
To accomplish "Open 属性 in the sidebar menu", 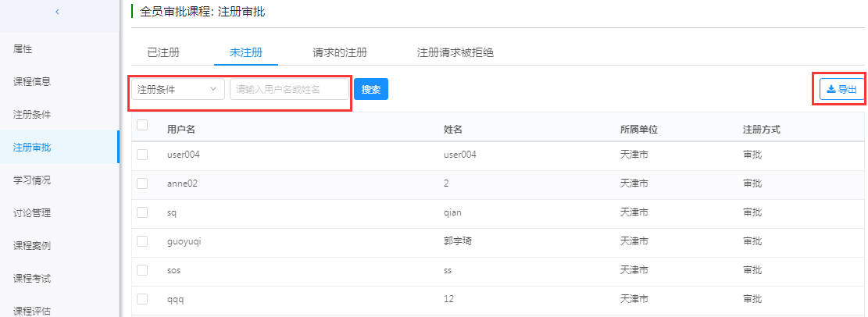I will [x=23, y=49].
